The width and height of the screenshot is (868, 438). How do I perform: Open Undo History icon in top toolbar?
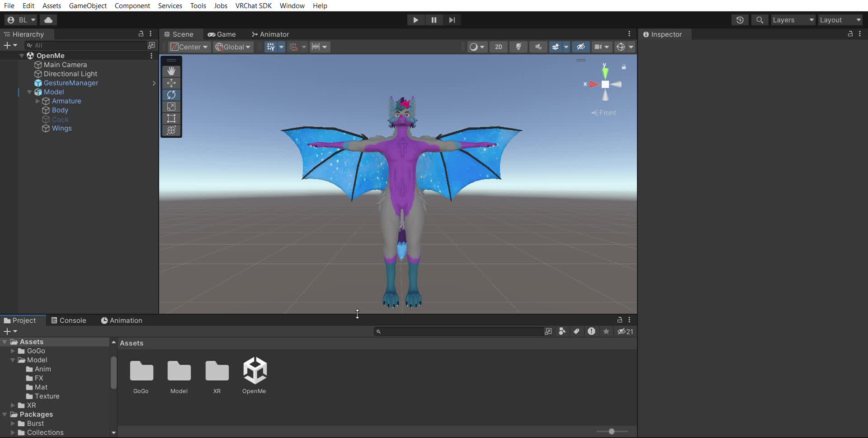pos(740,20)
